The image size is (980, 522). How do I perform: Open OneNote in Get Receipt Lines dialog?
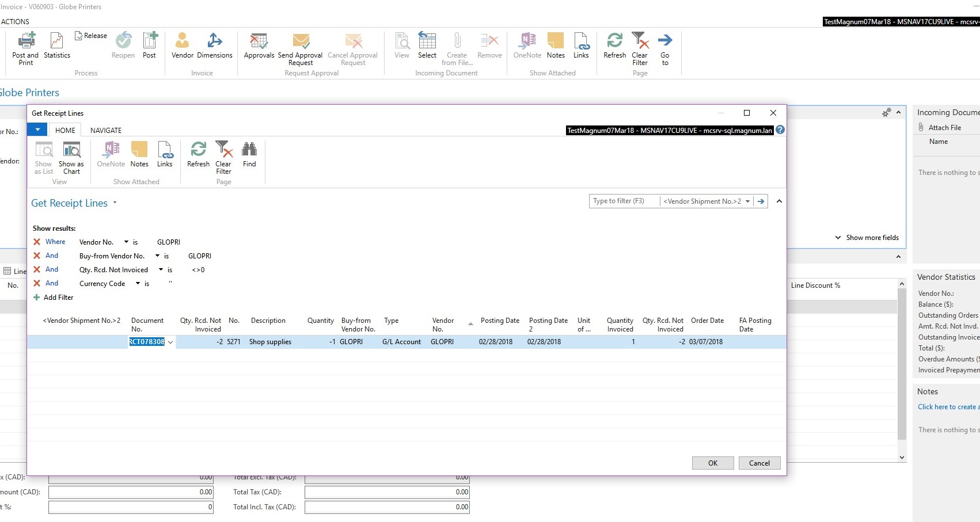tap(111, 154)
